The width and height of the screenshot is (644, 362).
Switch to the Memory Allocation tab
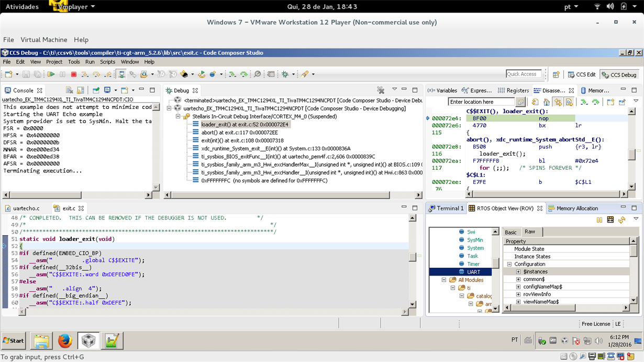tap(572, 208)
